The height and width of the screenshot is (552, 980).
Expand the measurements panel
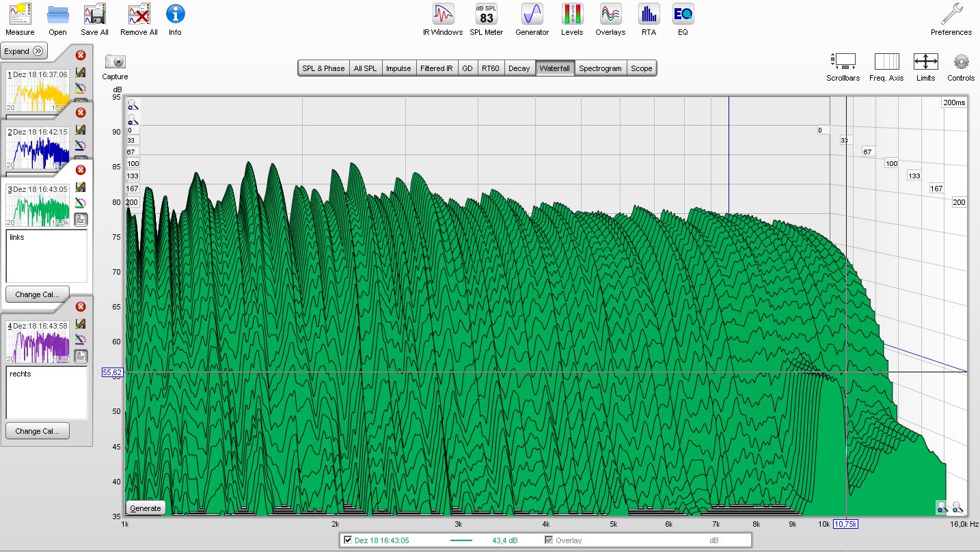(x=24, y=51)
